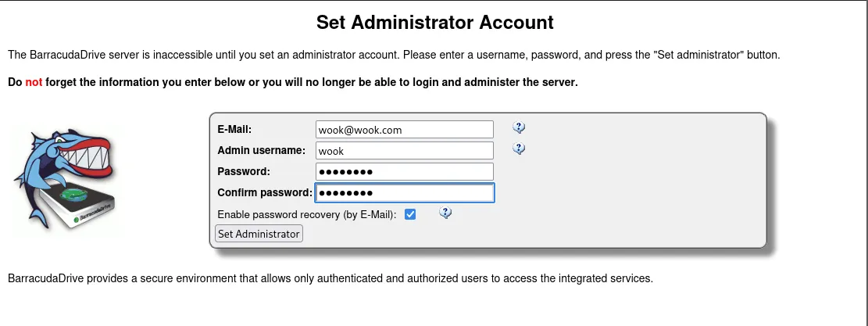868x326 pixels.
Task: Show help for password recovery option
Action: [x=445, y=213]
